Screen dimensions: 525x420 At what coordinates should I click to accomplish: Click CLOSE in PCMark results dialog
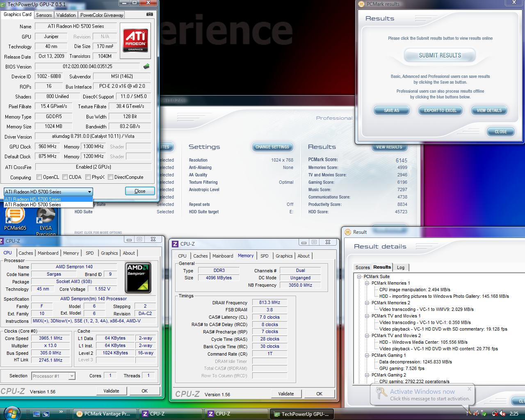pos(500,132)
